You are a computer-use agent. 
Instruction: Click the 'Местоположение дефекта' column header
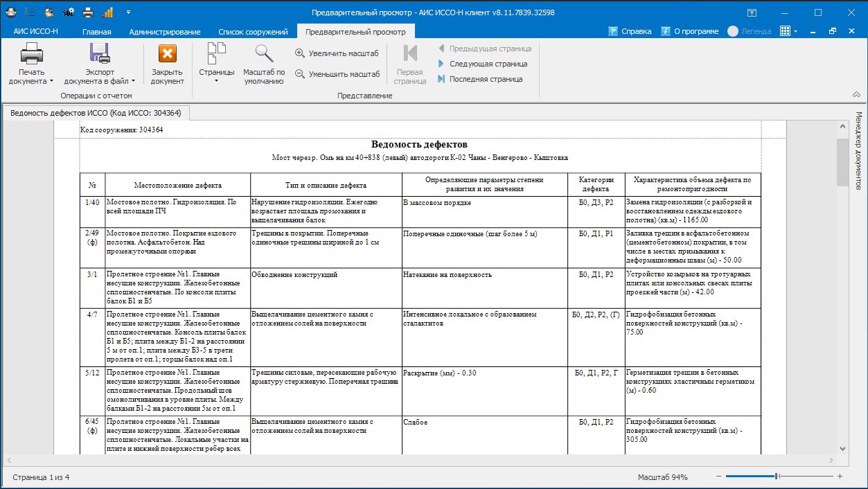(x=178, y=186)
